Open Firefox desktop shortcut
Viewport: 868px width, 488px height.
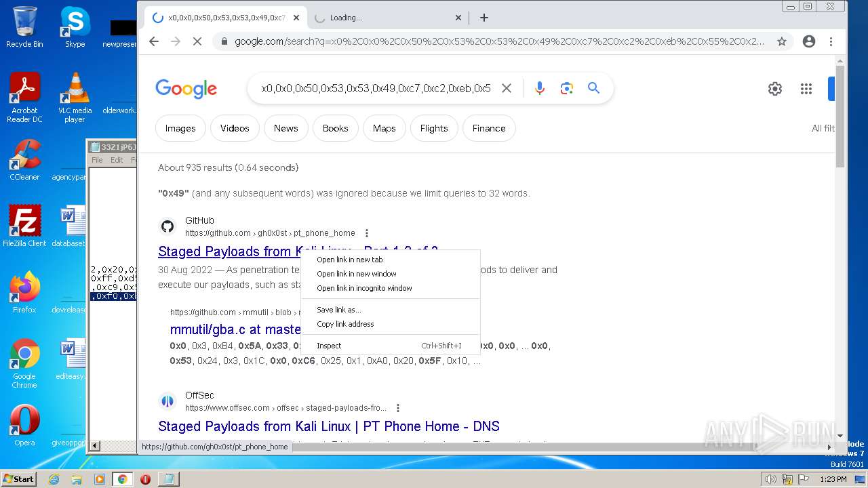point(24,293)
